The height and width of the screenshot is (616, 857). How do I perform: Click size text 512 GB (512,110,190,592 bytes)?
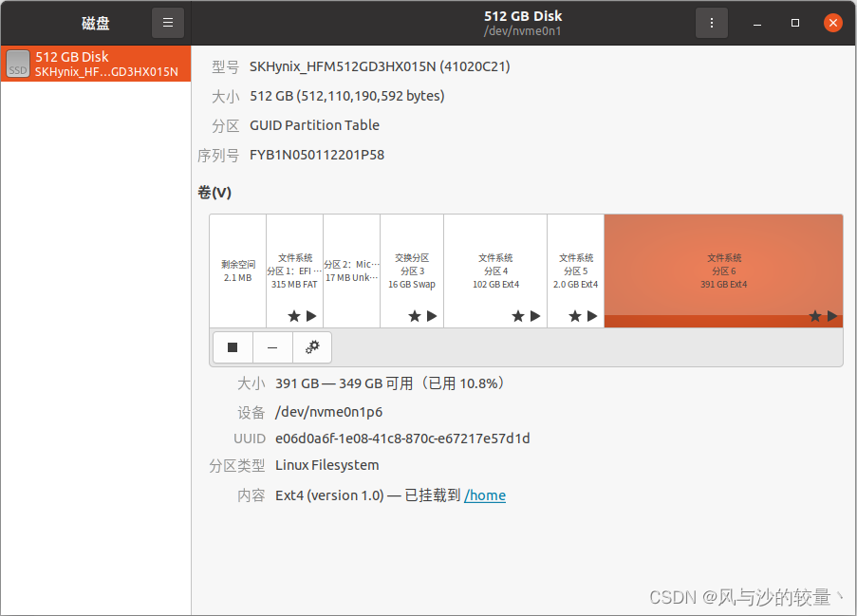pos(347,96)
